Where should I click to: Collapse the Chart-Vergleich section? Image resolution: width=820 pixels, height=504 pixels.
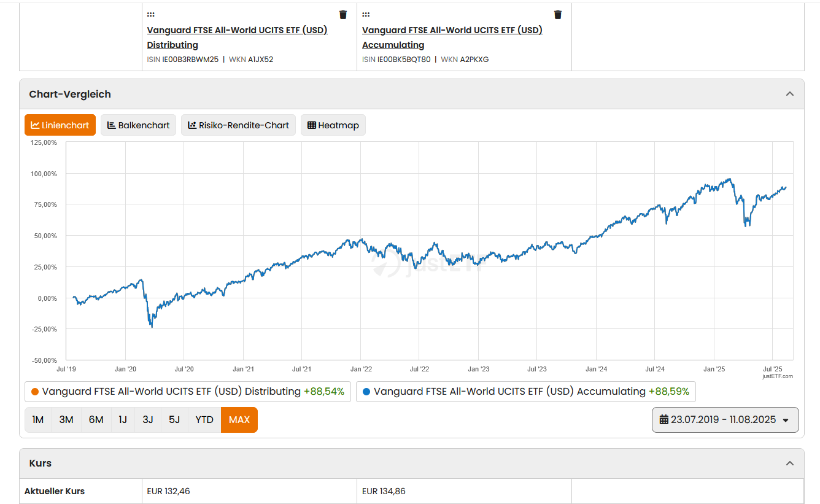789,94
